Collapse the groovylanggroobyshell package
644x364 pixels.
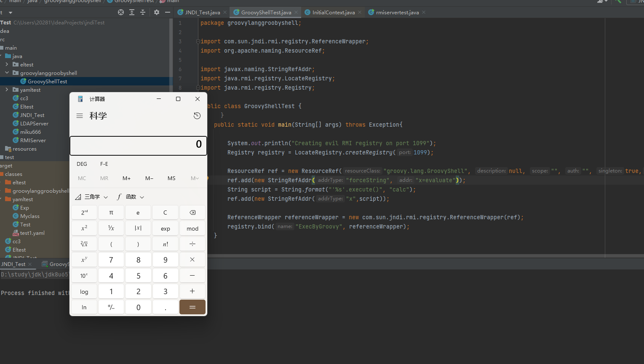(x=7, y=73)
